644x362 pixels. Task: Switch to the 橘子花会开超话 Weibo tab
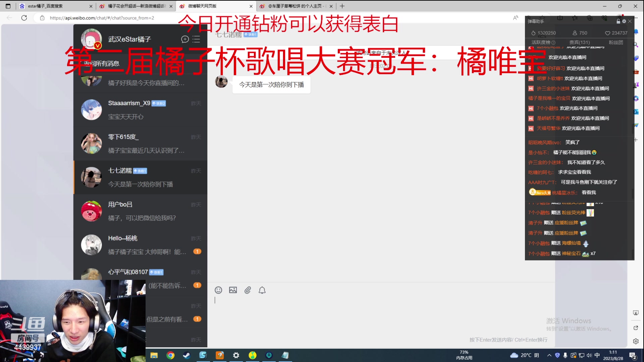tap(136, 6)
